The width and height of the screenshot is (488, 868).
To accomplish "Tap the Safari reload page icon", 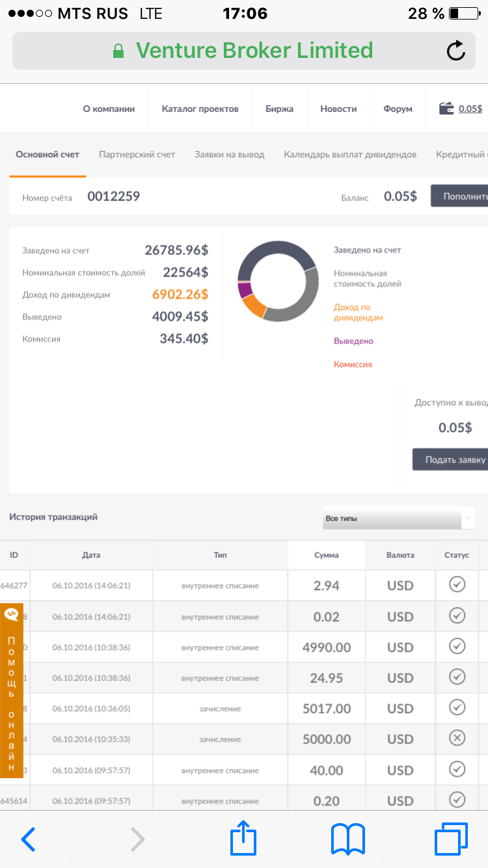I will tap(456, 51).
